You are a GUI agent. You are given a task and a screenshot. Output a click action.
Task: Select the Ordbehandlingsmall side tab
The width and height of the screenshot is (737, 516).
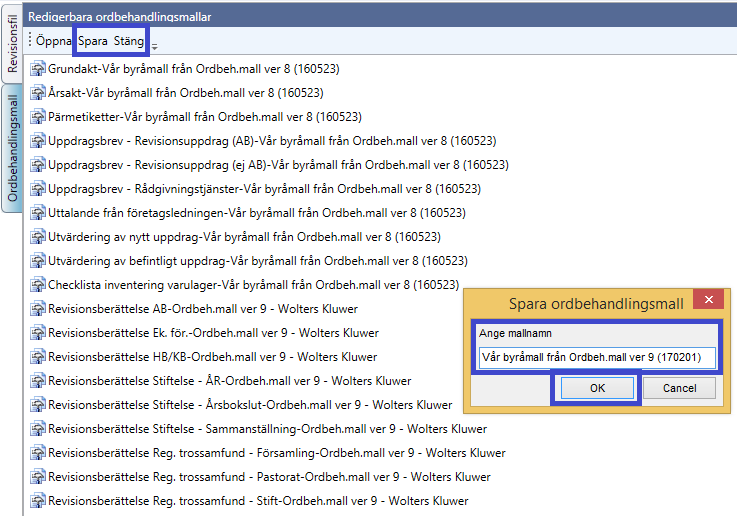point(13,148)
